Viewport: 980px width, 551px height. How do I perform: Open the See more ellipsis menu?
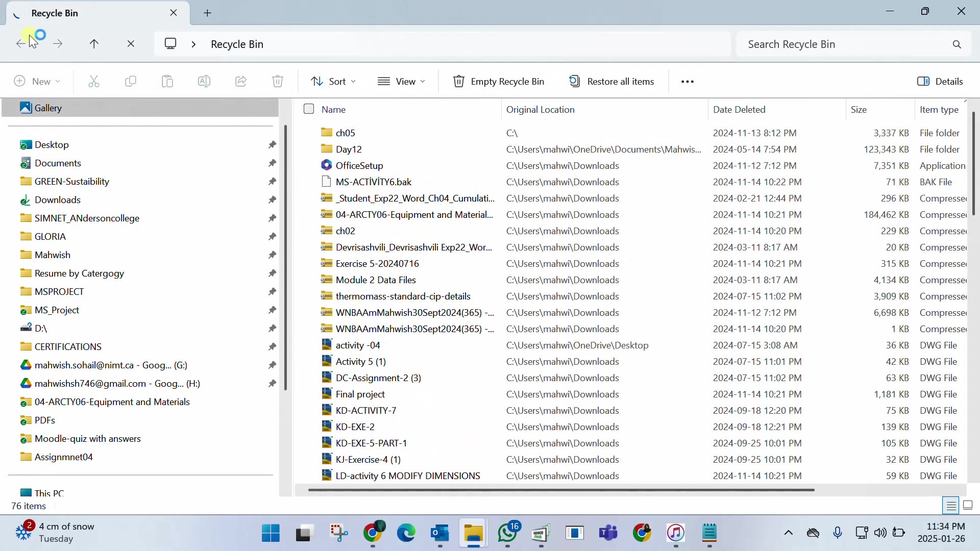coord(688,82)
